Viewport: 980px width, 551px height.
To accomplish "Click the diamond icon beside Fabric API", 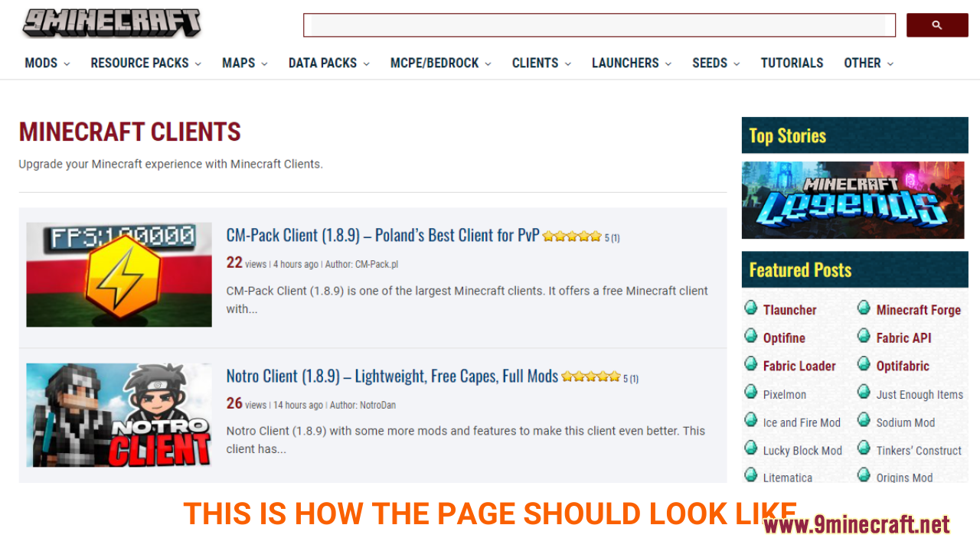I will 864,335.
